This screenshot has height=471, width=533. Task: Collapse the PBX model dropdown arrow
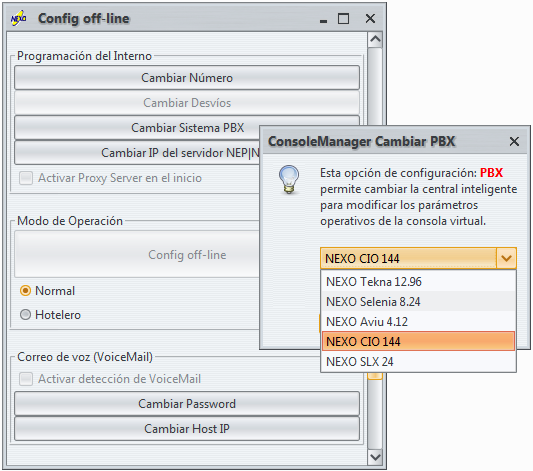tap(506, 258)
